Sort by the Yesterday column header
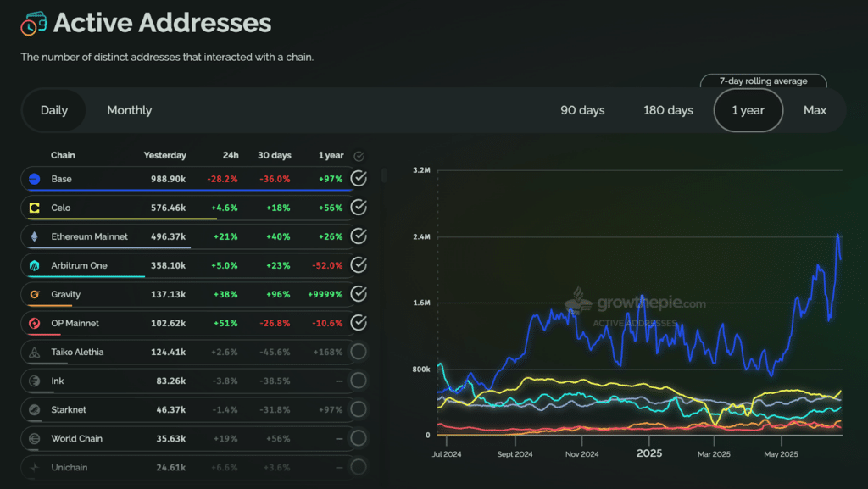This screenshot has height=489, width=868. click(165, 155)
